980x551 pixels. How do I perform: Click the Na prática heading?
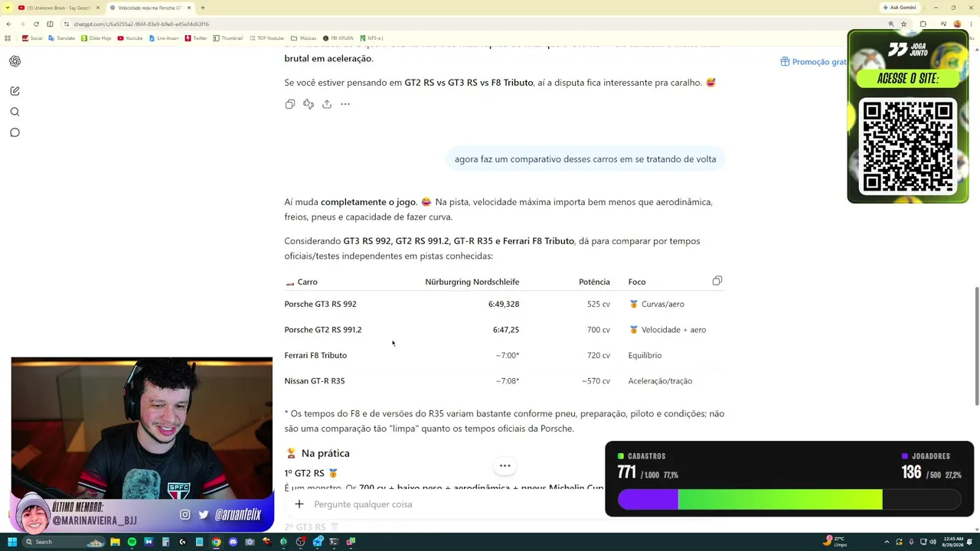325,453
